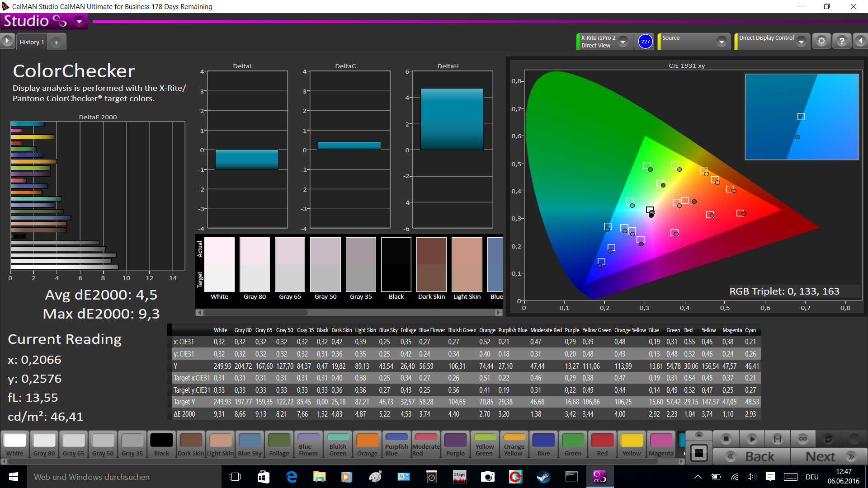Expand Direct Display Control dropdown
The image size is (868, 488).
click(x=801, y=42)
